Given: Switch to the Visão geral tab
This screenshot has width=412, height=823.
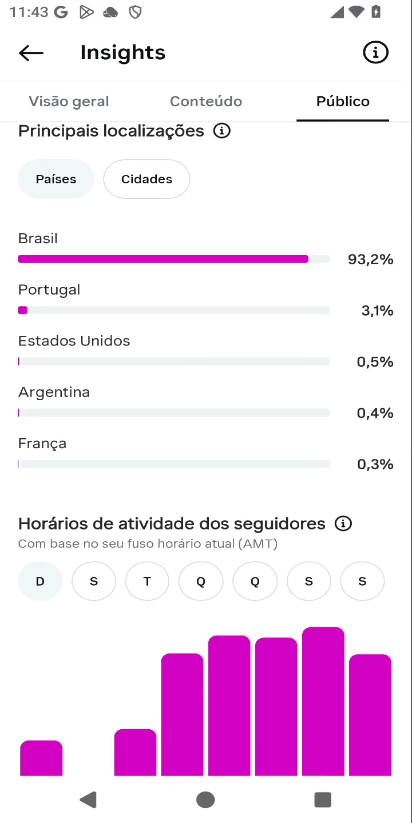Looking at the screenshot, I should coord(69,101).
